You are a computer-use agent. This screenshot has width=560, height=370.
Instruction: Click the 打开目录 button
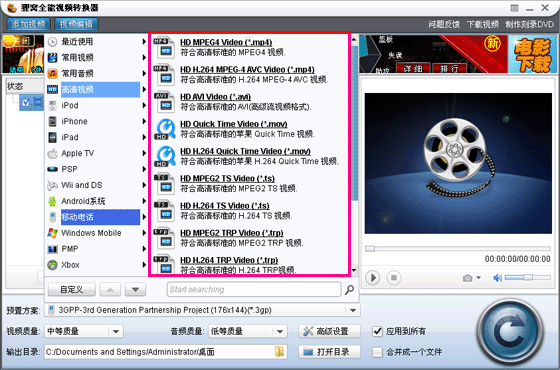click(x=329, y=352)
